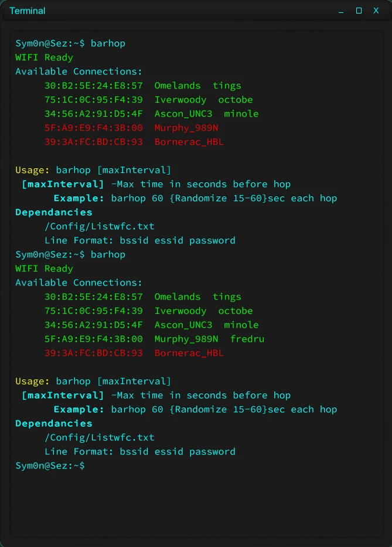This screenshot has height=547, width=392.
Task: Click the second barhop command line
Action: pos(70,254)
